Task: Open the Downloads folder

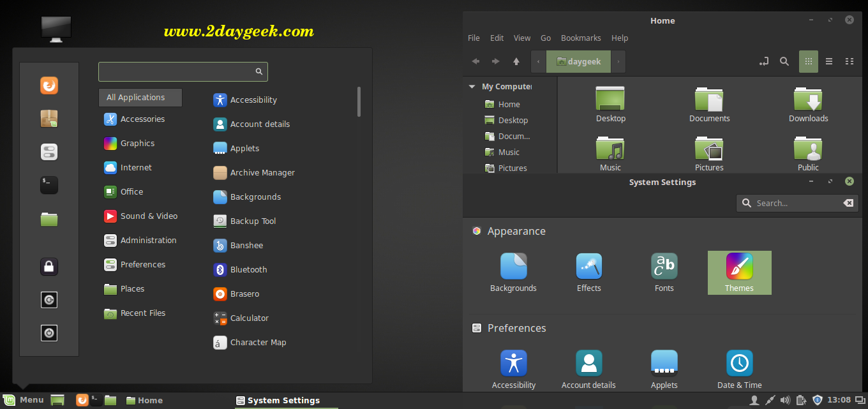Action: [808, 105]
